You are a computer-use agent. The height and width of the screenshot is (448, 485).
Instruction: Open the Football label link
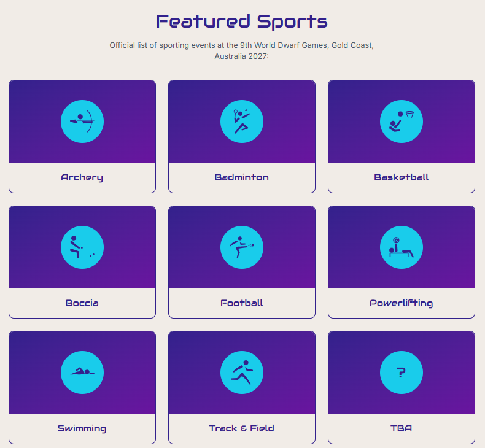click(242, 303)
